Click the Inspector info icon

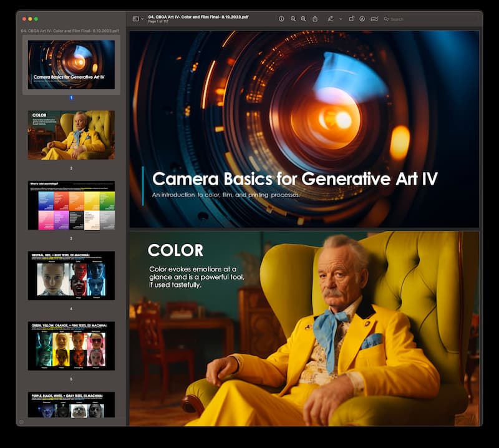click(x=281, y=19)
